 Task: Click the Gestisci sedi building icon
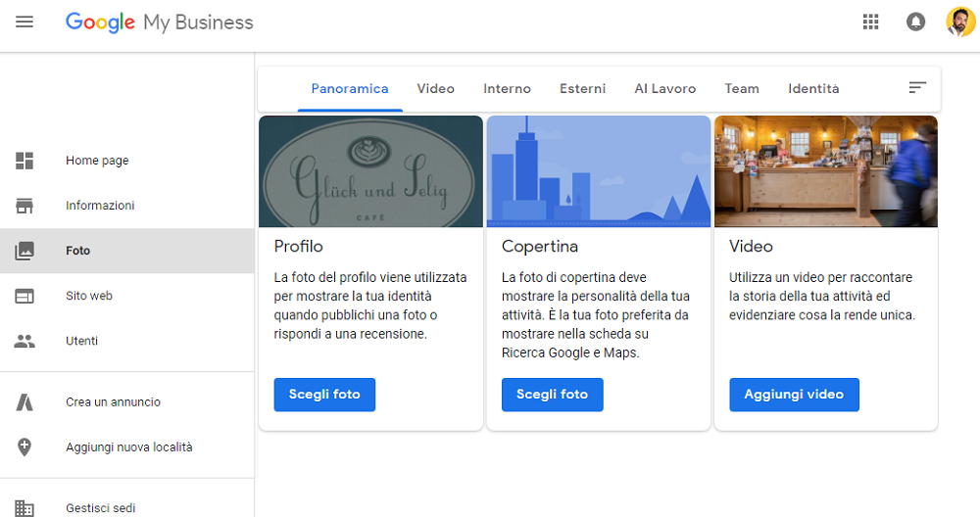point(24,508)
